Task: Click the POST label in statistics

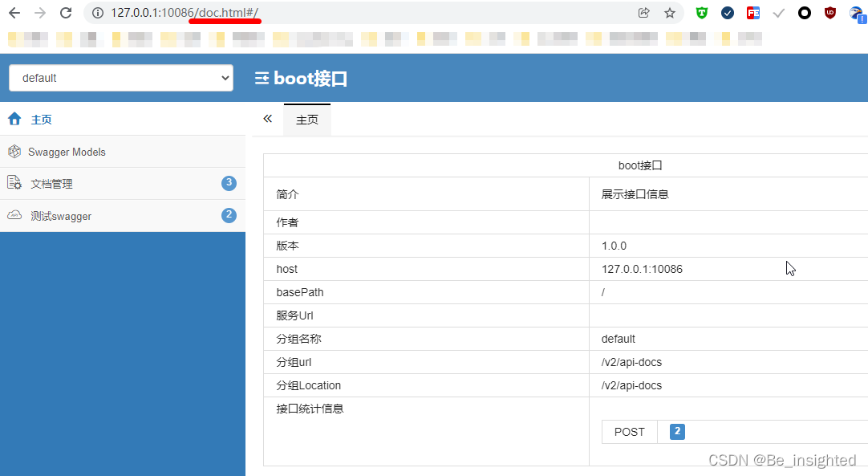Action: [x=630, y=432]
